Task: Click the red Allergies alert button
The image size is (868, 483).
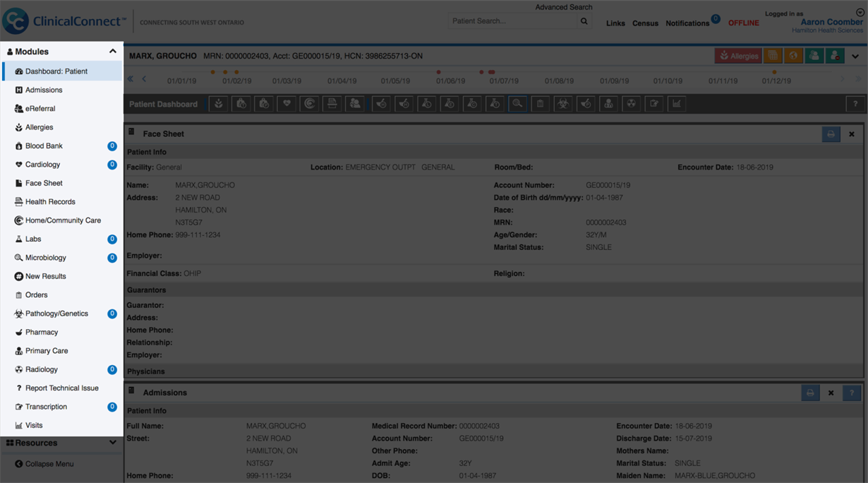Action: pyautogui.click(x=738, y=56)
